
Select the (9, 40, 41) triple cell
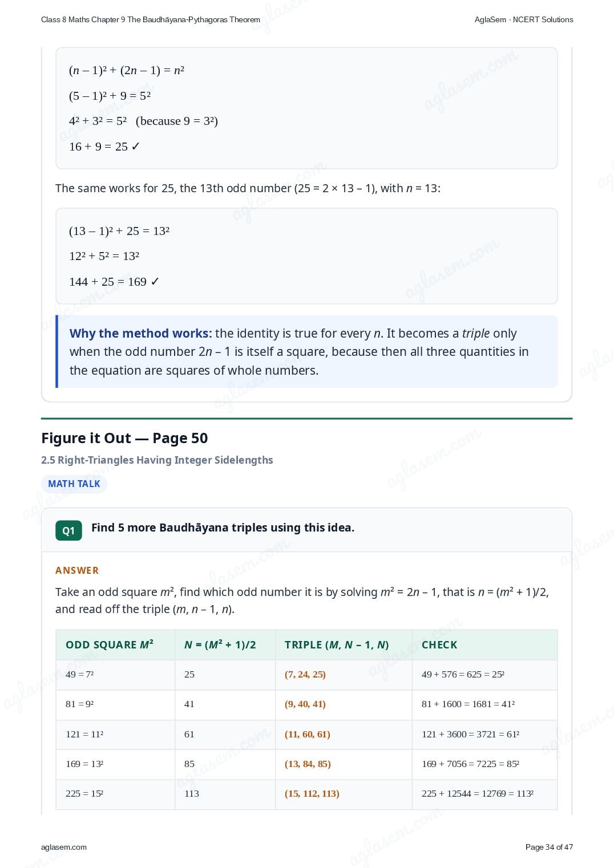pyautogui.click(x=305, y=704)
